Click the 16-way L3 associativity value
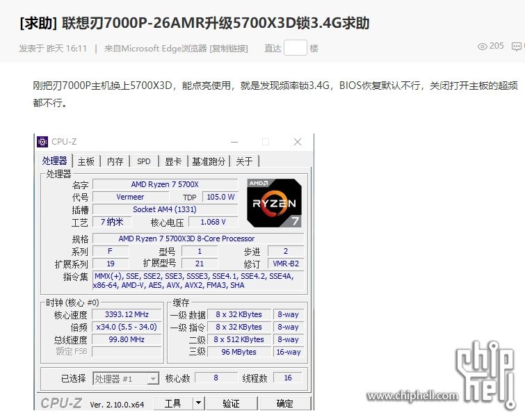This screenshot has width=525, height=420. pyautogui.click(x=289, y=352)
